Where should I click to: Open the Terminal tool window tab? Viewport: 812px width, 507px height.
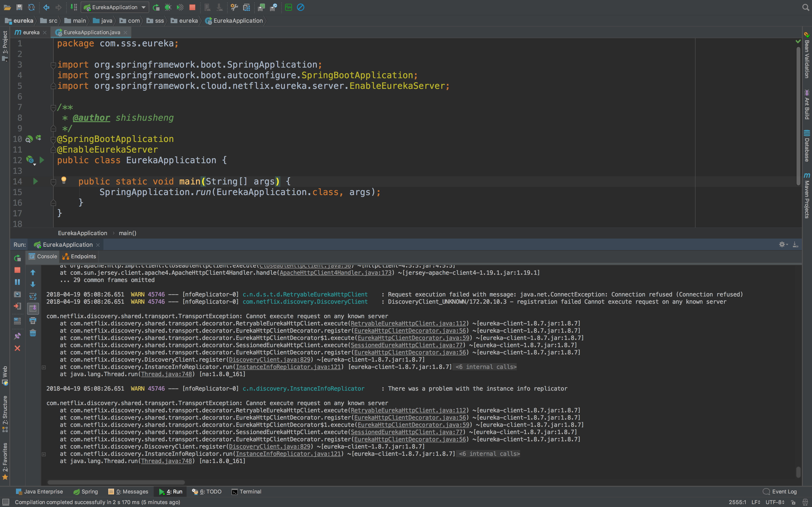pos(246,492)
